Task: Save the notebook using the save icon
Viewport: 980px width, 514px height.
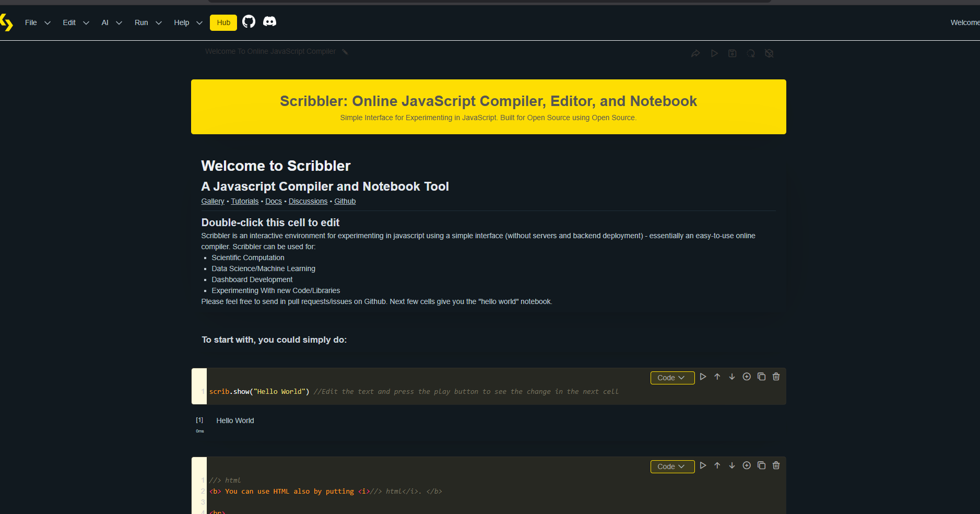Action: 733,53
